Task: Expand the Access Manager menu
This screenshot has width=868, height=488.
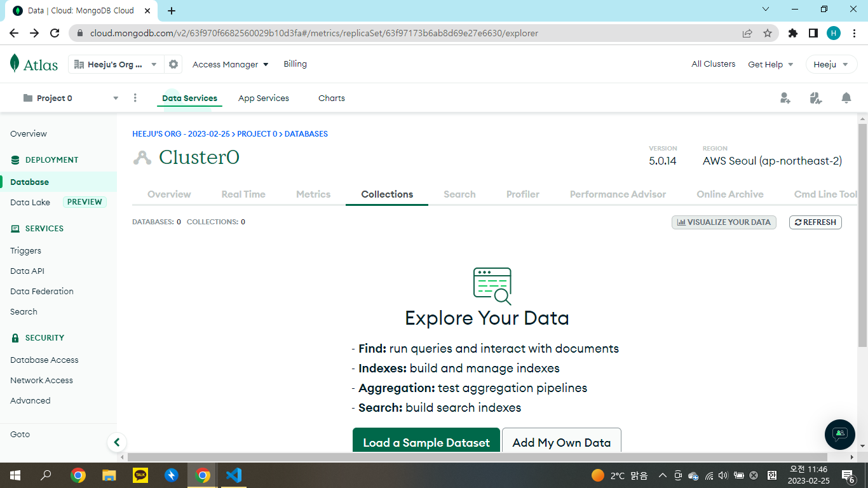Action: click(231, 64)
